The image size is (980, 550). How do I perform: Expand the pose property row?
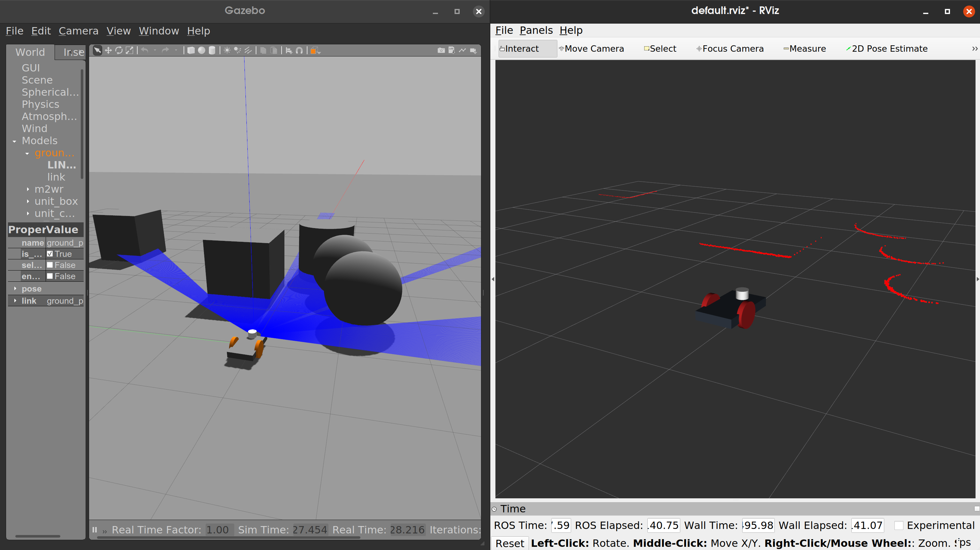point(15,288)
